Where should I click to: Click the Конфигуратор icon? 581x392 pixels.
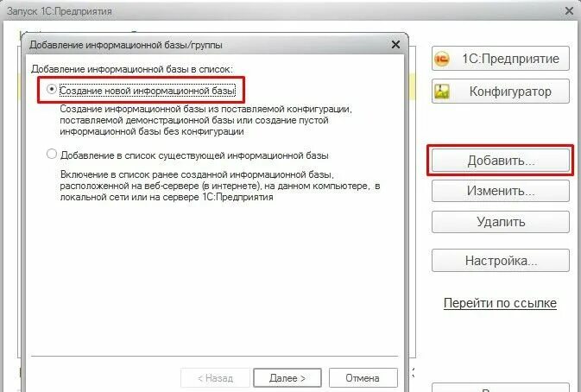[442, 92]
